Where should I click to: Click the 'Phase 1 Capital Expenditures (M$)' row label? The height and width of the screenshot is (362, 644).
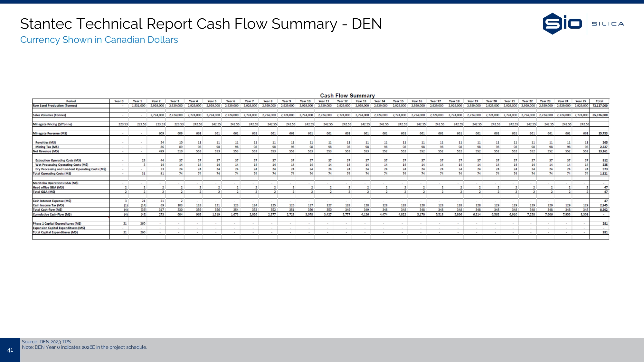[x=57, y=223]
